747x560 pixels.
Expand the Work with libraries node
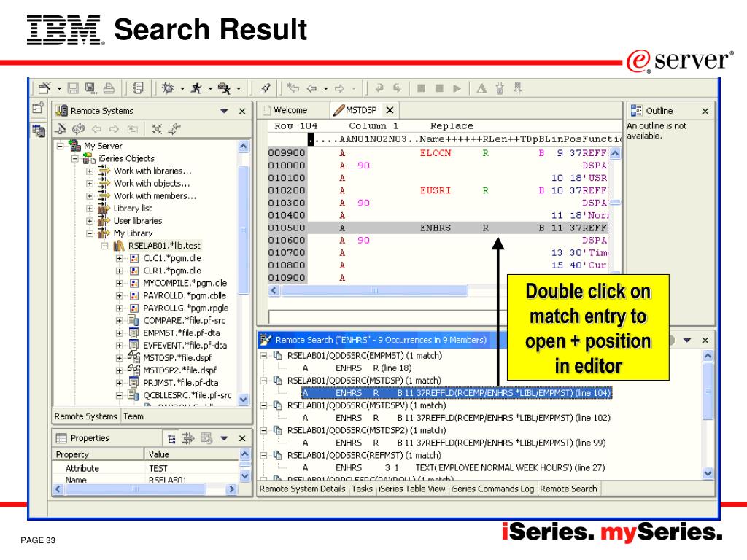tap(90, 171)
